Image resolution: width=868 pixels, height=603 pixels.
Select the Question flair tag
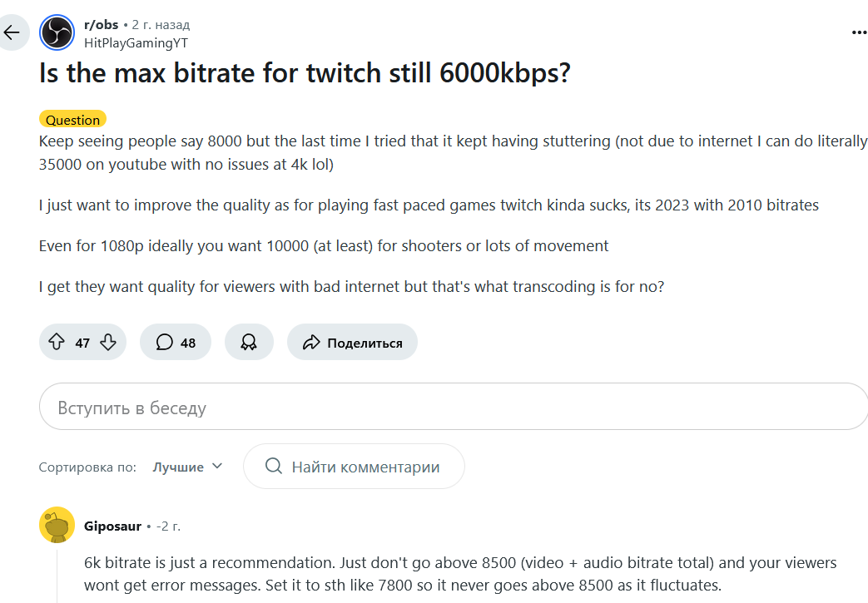[x=72, y=120]
